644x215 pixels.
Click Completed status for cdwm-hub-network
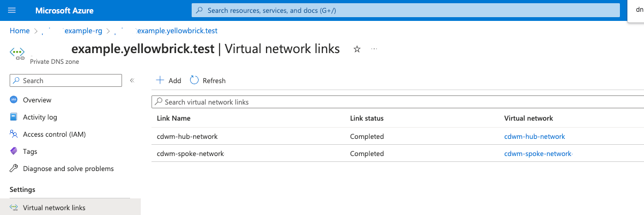tap(367, 136)
